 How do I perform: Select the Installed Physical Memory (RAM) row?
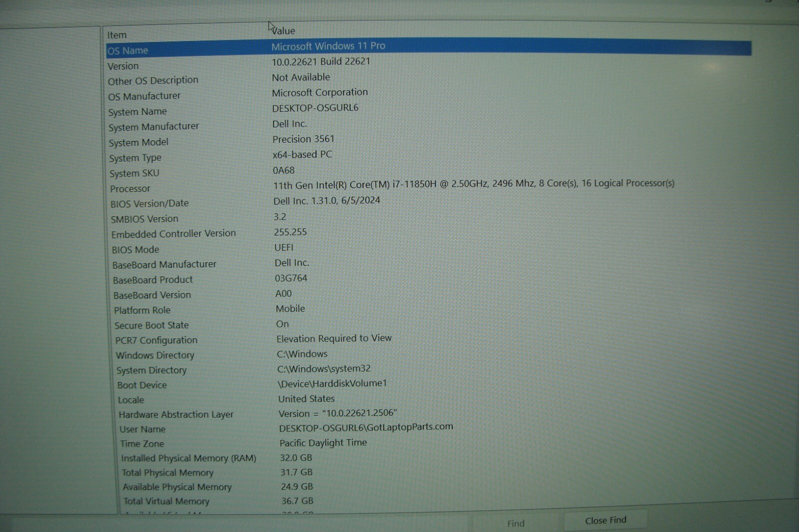pos(189,458)
